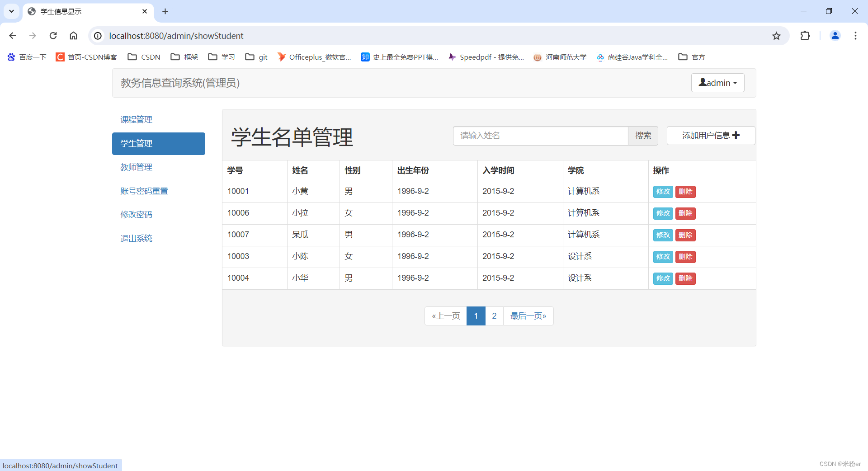Open the Officeplus bookmark
The width and height of the screenshot is (868, 471).
pos(315,57)
